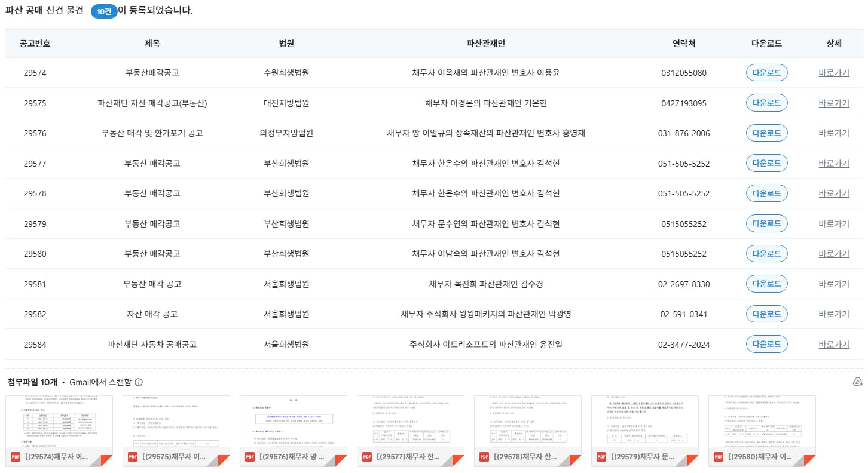Click PDF icon of attachment (29578)

point(485,457)
